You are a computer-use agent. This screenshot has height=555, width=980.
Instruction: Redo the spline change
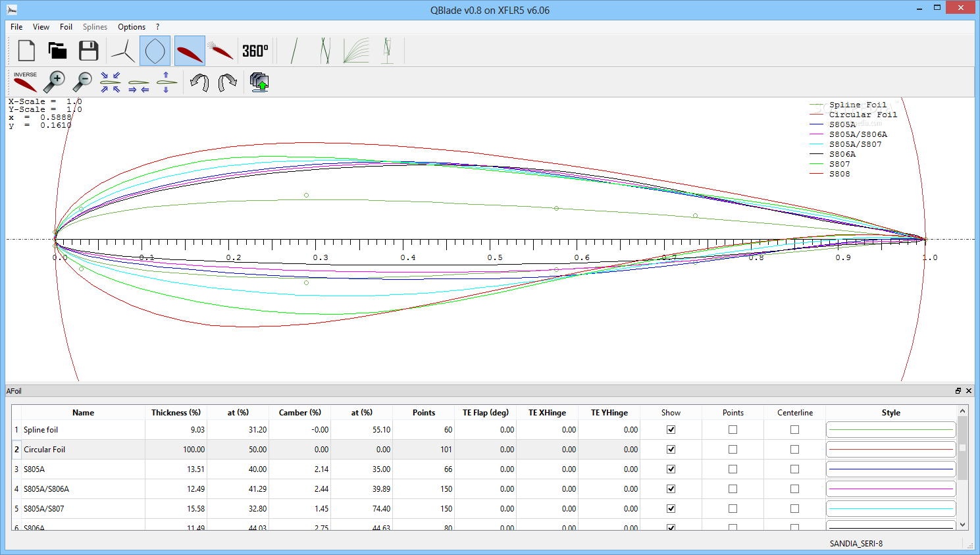pos(228,82)
